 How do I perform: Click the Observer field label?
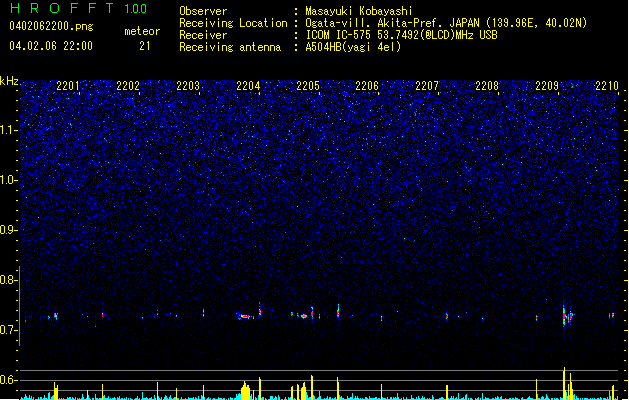[x=203, y=11]
